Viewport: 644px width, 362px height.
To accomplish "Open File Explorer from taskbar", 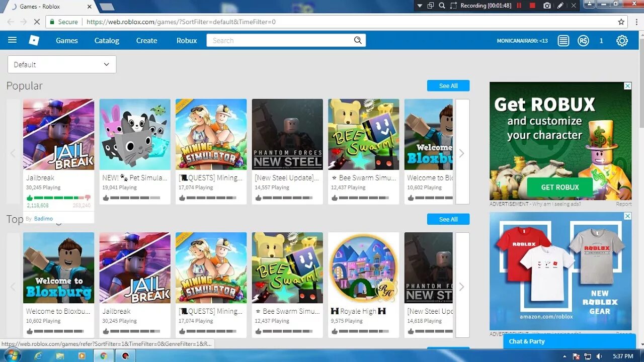I will [60, 355].
